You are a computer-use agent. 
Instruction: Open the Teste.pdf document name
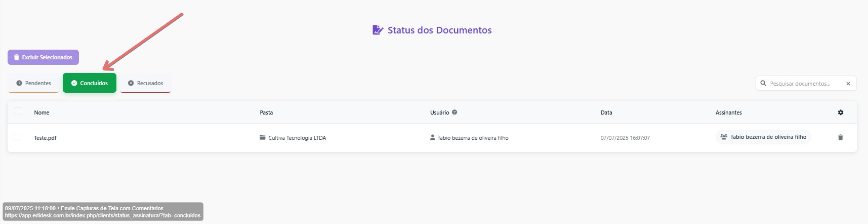(x=45, y=138)
